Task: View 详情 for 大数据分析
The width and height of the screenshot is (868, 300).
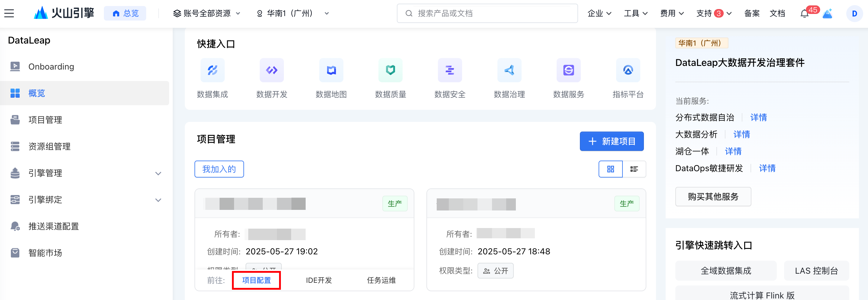Action: (742, 134)
